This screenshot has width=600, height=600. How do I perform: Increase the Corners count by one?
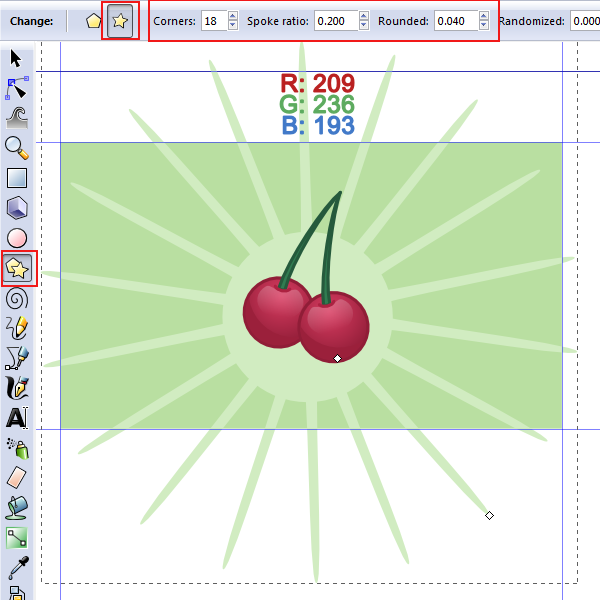(x=233, y=16)
